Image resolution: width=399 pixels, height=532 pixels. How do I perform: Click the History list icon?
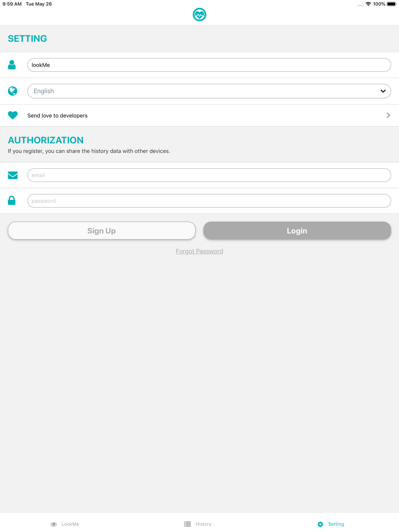click(x=188, y=524)
